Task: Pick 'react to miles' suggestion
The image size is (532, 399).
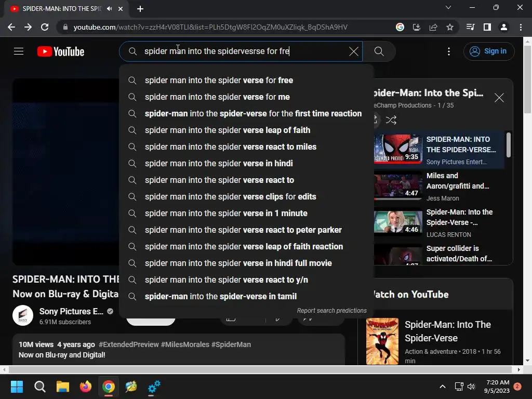Action: point(246,147)
